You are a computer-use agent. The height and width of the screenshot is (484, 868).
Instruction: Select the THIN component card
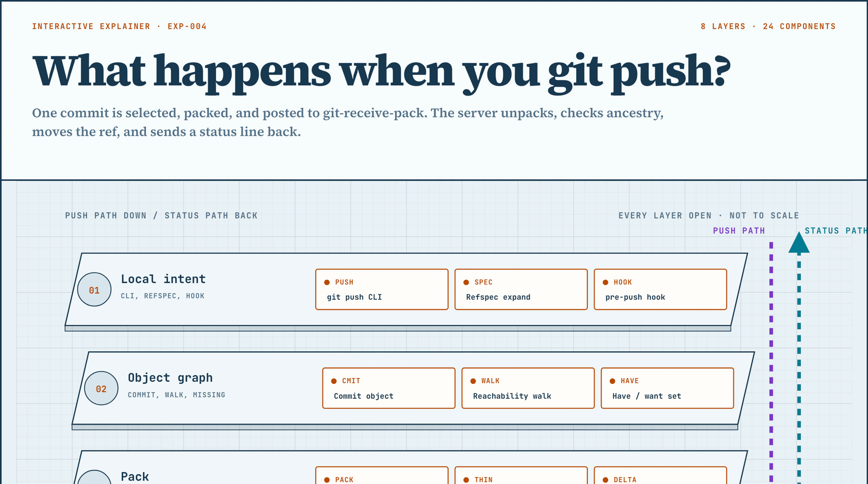(x=521, y=475)
